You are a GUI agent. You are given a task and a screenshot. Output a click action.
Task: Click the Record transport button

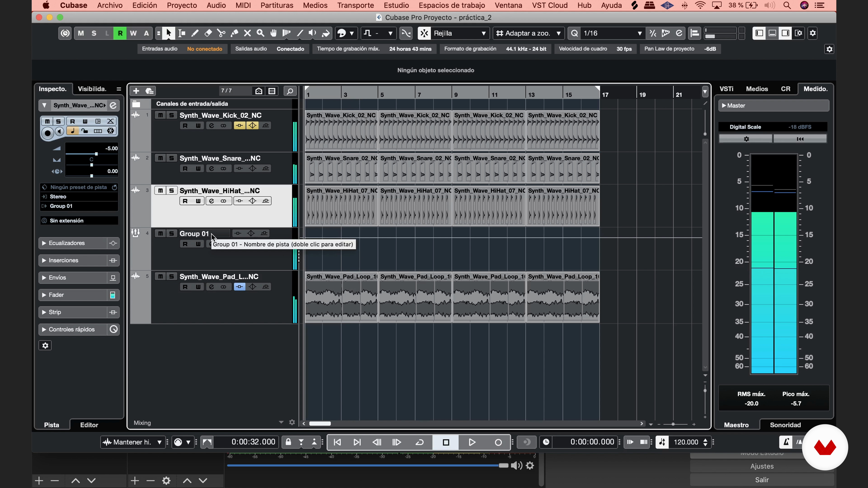[x=498, y=442]
